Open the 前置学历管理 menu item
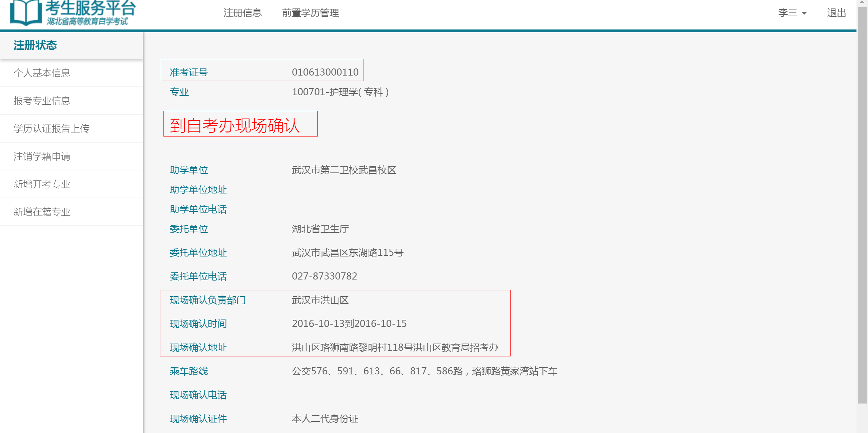Screen dimensions: 868x433 tap(310, 13)
